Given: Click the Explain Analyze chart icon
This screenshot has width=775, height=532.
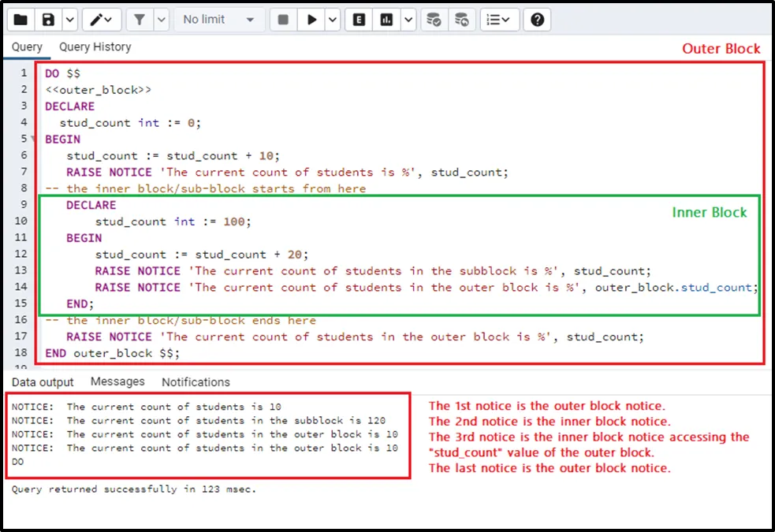Looking at the screenshot, I should [x=387, y=20].
